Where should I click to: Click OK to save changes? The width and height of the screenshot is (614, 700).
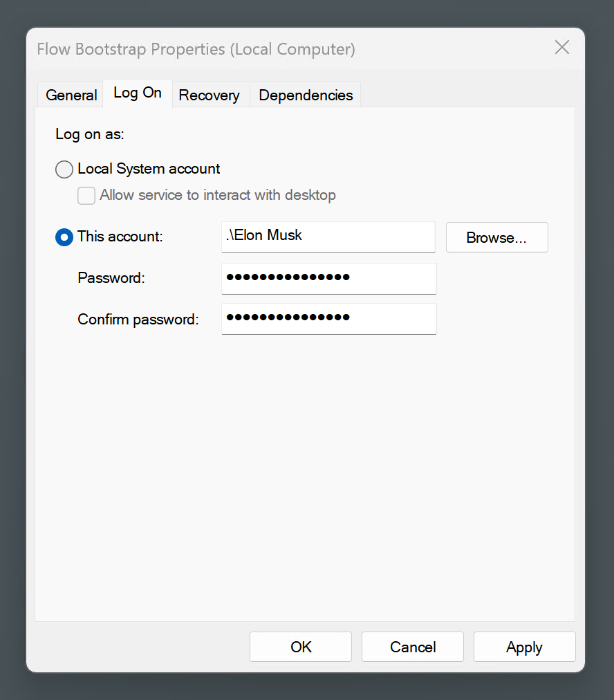pos(300,647)
